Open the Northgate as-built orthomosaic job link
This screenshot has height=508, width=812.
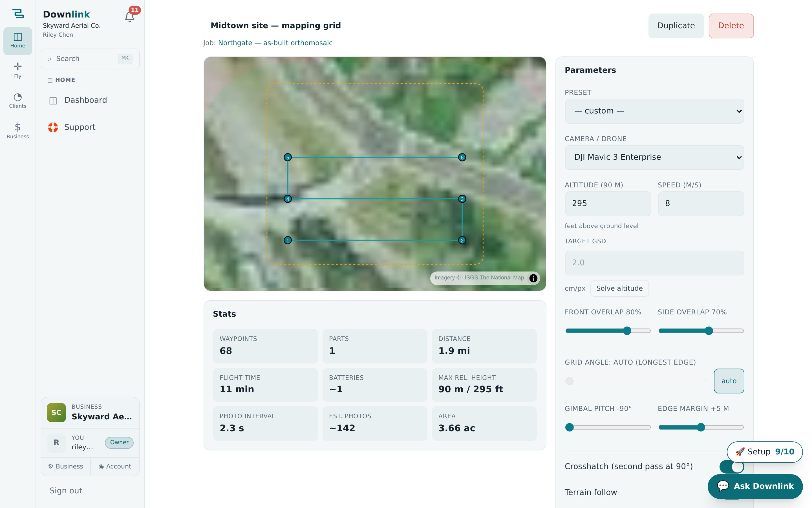[275, 43]
